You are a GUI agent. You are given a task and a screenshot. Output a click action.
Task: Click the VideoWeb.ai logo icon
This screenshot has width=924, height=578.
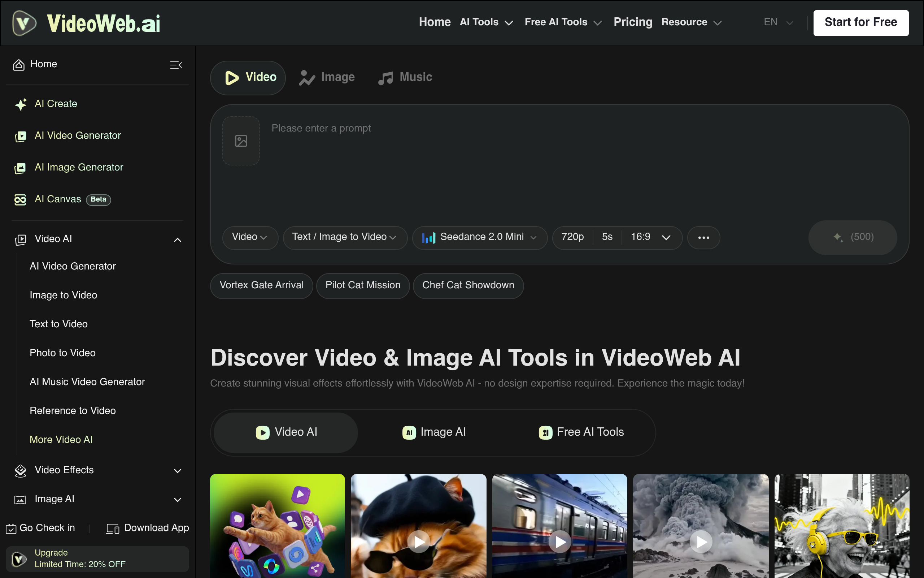[24, 23]
